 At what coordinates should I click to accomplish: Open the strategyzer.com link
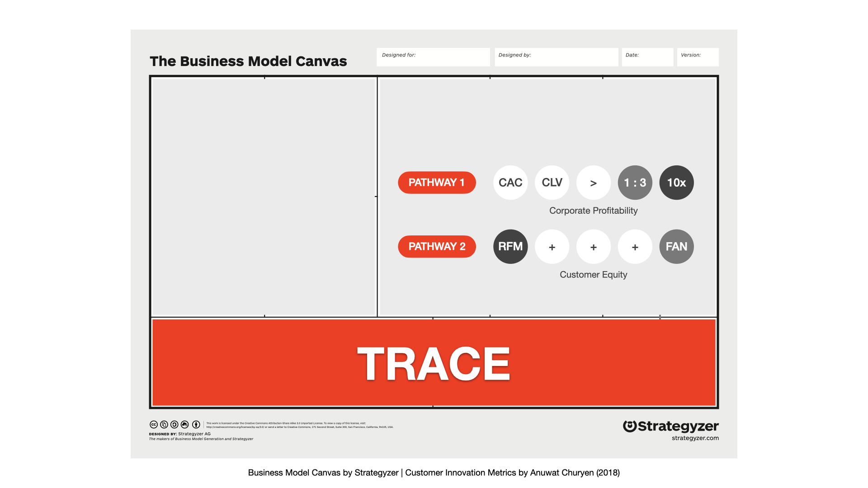tap(695, 438)
